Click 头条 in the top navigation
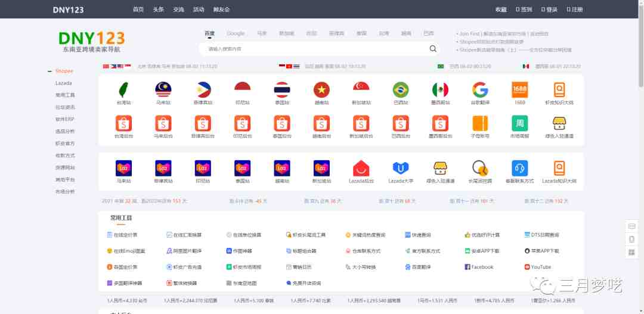 pyautogui.click(x=159, y=10)
